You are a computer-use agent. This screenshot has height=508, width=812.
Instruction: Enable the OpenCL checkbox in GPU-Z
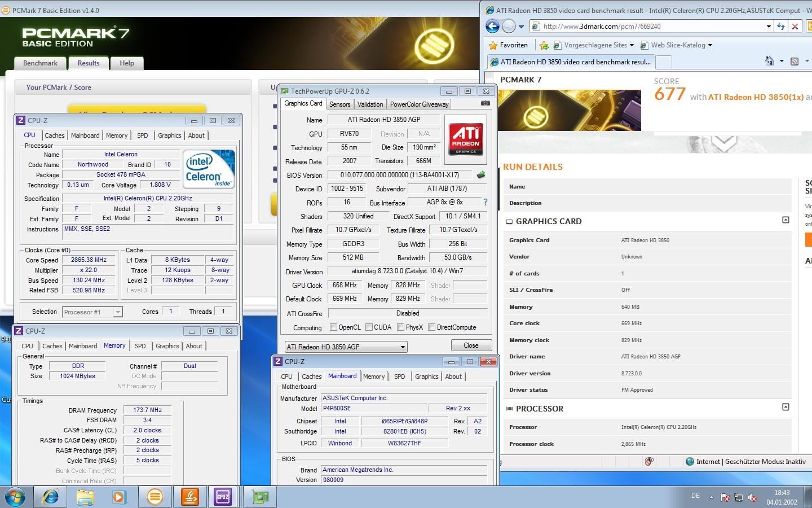(x=333, y=327)
